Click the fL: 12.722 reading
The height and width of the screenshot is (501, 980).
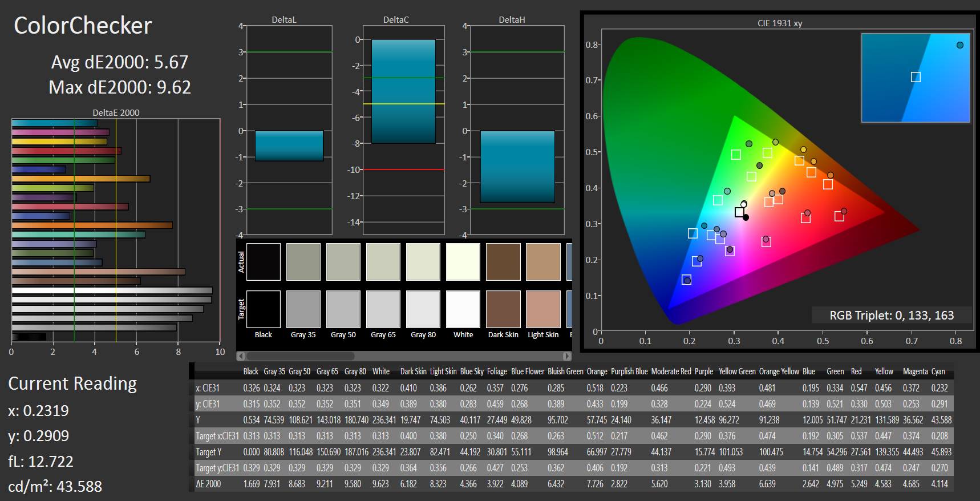[41, 461]
